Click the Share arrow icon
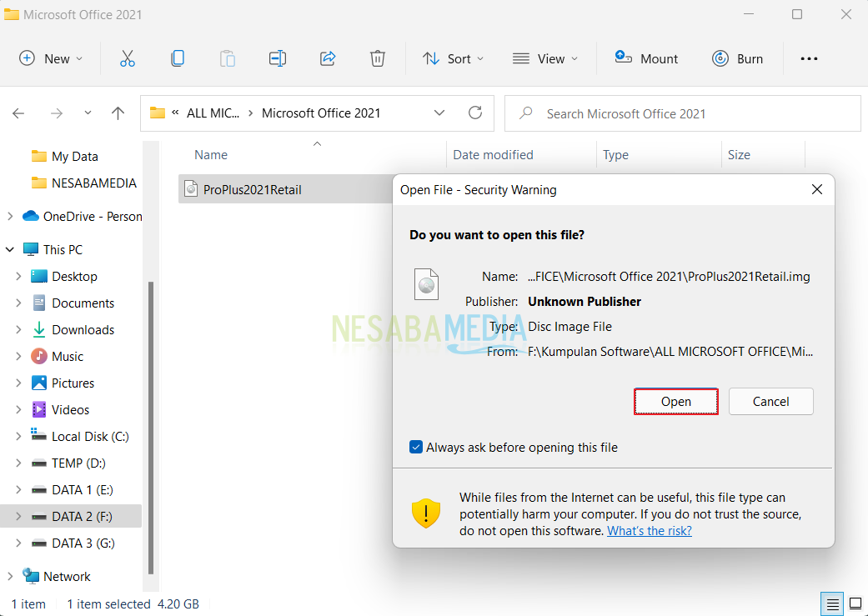 [x=328, y=58]
